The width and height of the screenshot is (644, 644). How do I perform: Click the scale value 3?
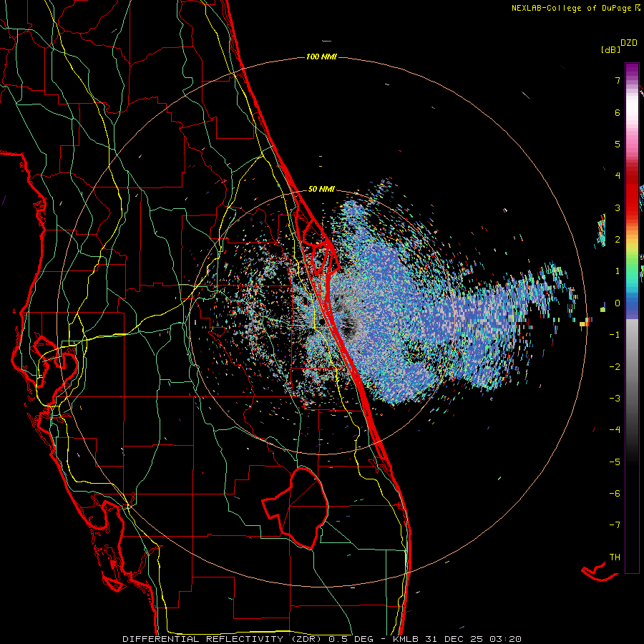click(618, 208)
